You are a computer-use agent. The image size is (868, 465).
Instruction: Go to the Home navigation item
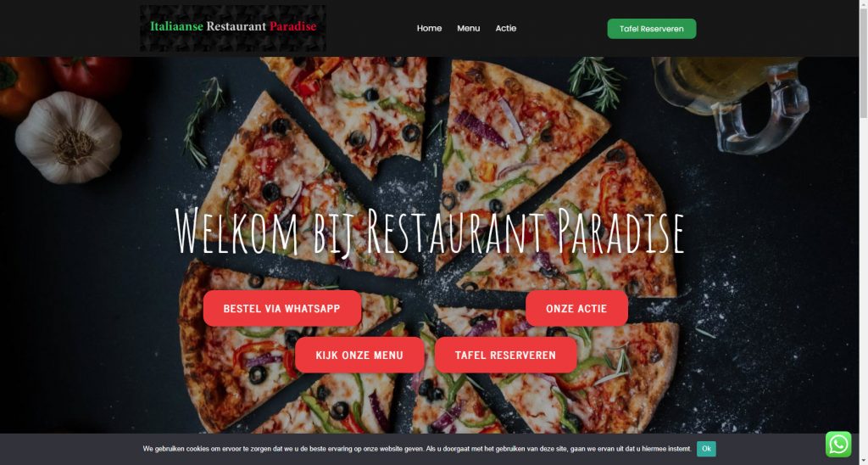click(x=429, y=28)
